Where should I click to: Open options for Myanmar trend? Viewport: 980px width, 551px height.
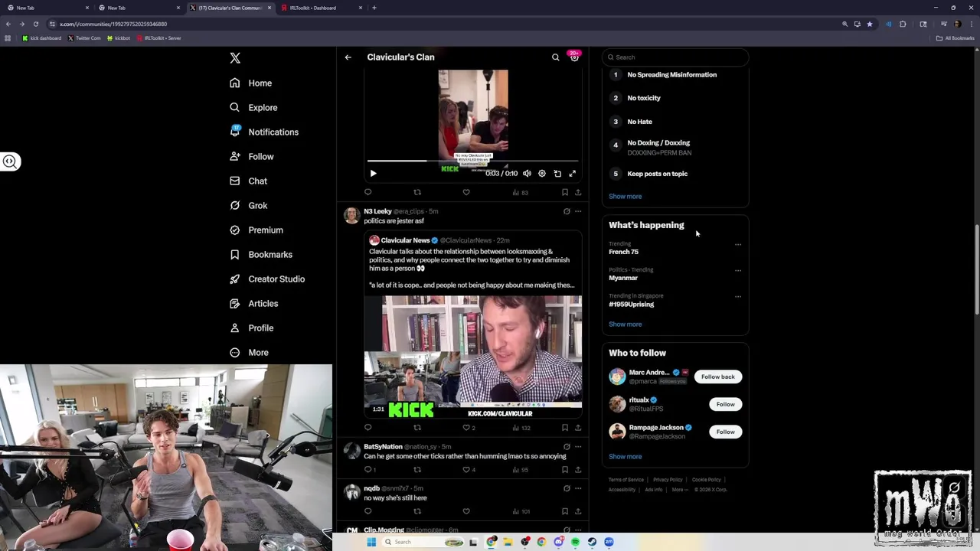click(x=738, y=270)
